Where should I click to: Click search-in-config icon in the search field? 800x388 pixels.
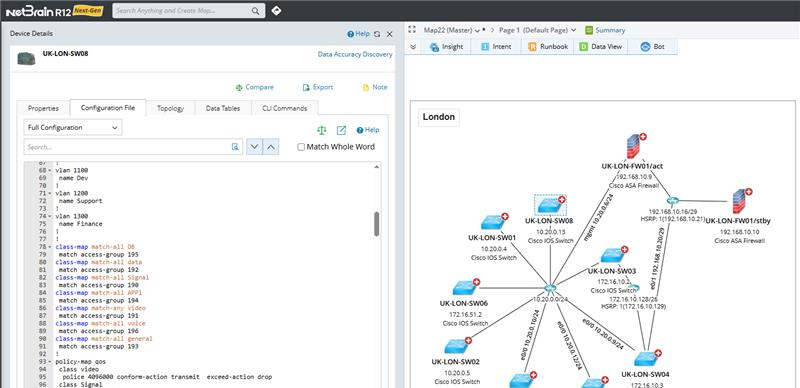click(235, 147)
